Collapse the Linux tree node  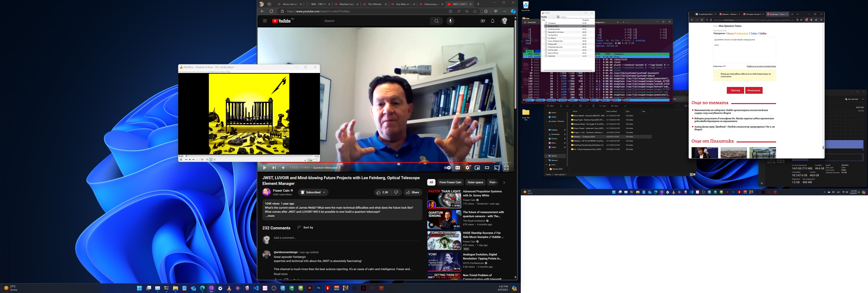pos(546,165)
